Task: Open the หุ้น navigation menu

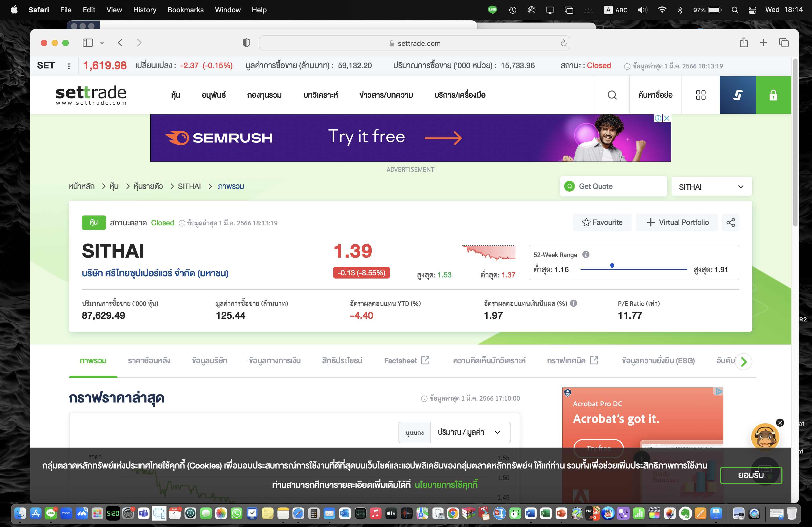Action: (x=176, y=95)
